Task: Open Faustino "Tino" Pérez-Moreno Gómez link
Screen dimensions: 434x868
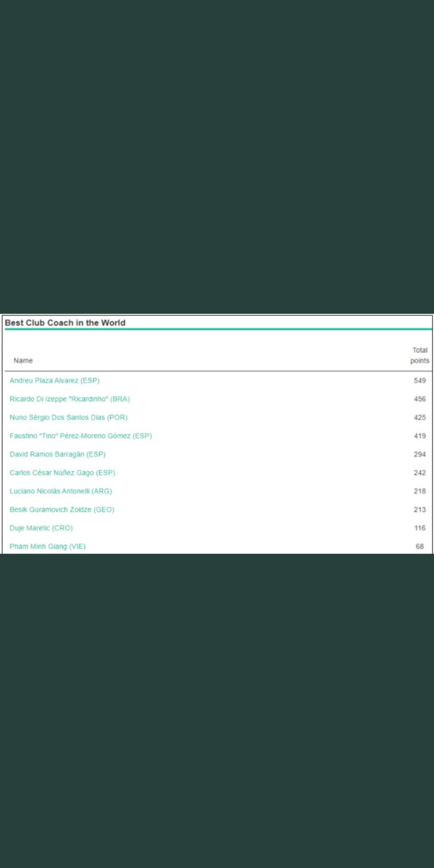Action: pyautogui.click(x=81, y=436)
